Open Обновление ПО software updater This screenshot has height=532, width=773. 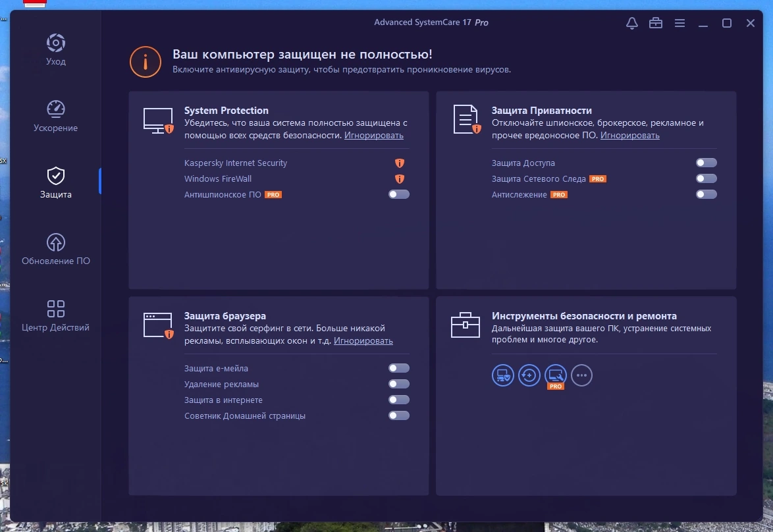[56, 250]
